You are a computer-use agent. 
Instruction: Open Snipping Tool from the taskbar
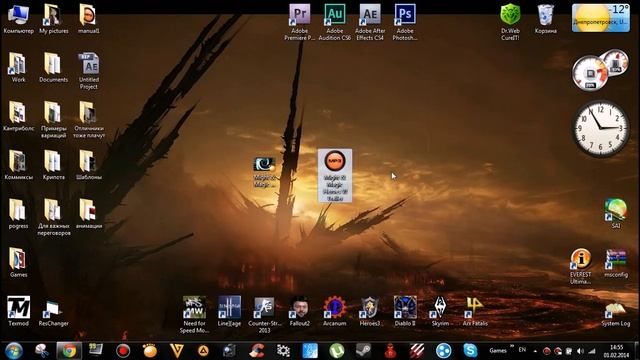click(x=42, y=351)
